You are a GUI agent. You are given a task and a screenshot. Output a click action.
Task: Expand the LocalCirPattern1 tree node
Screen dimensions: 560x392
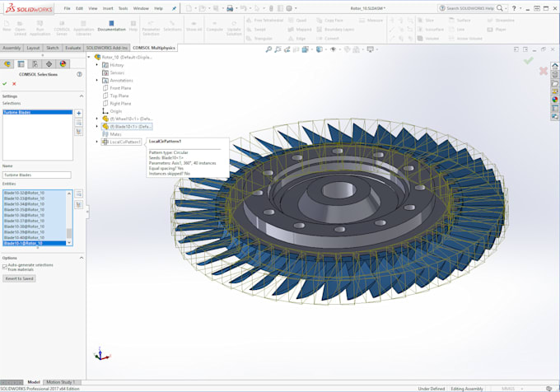tap(97, 142)
